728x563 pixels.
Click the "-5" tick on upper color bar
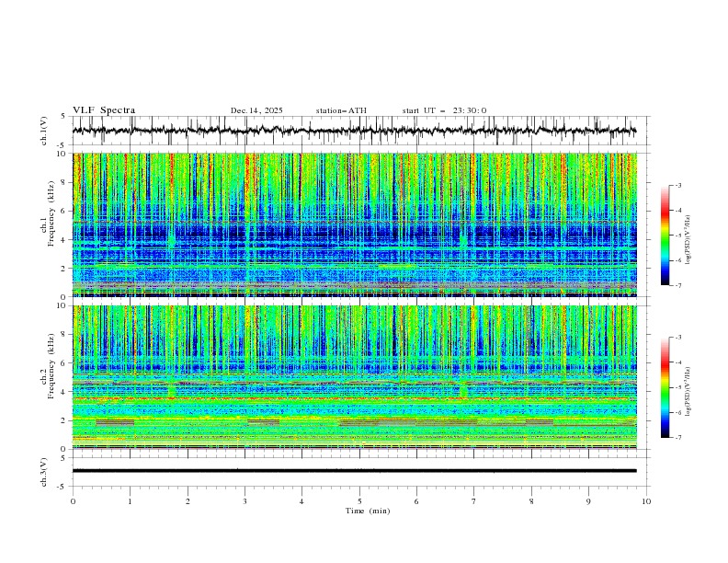point(677,236)
